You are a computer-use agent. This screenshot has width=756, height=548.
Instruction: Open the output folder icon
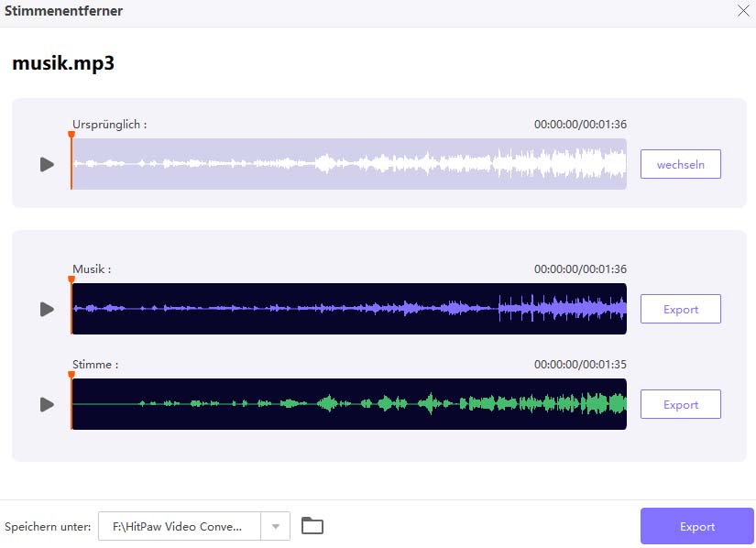coord(312,525)
